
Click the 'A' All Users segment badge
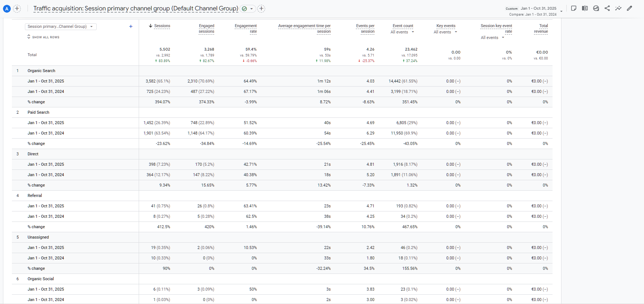[x=7, y=9]
